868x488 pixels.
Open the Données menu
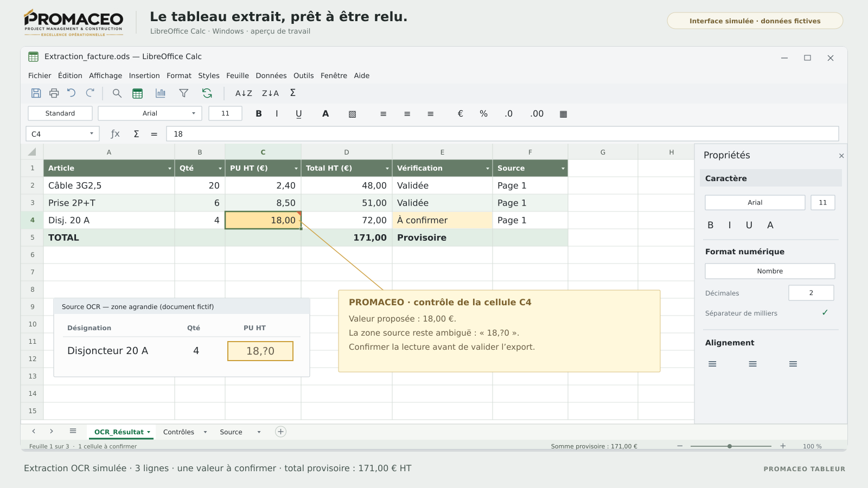271,75
